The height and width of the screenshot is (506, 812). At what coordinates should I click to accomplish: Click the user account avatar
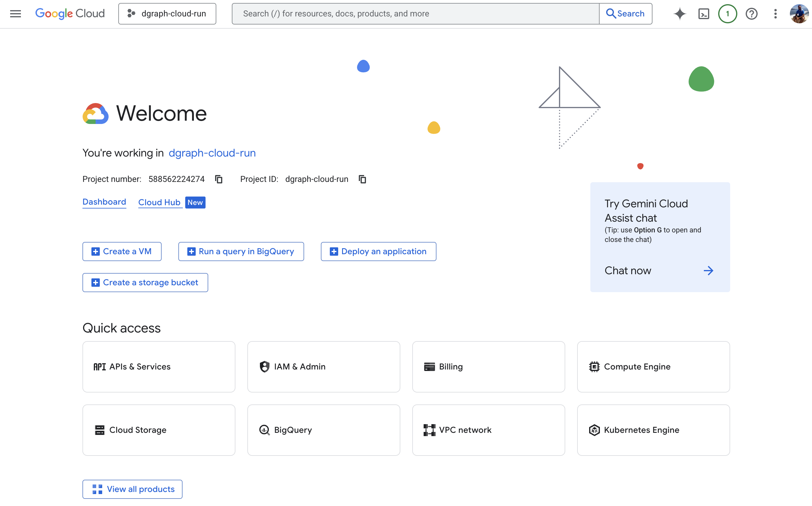799,14
